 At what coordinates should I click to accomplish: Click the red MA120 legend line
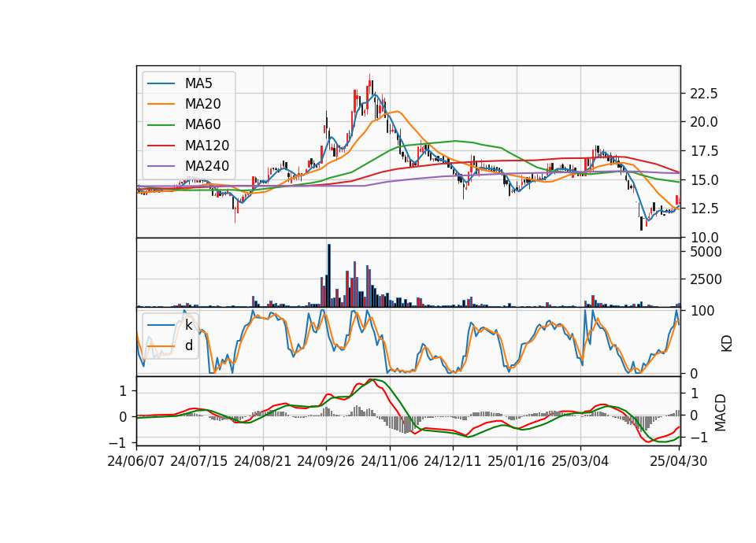coord(161,146)
